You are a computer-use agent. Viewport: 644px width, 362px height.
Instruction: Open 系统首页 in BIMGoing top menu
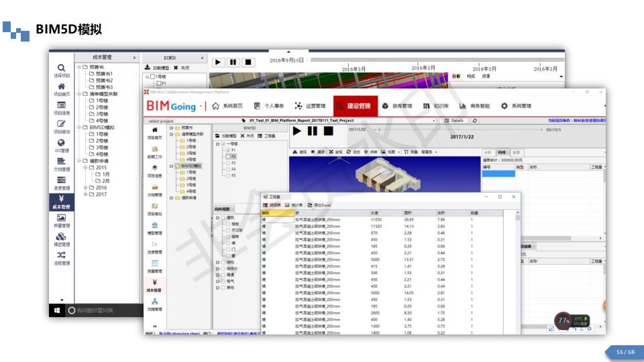227,106
